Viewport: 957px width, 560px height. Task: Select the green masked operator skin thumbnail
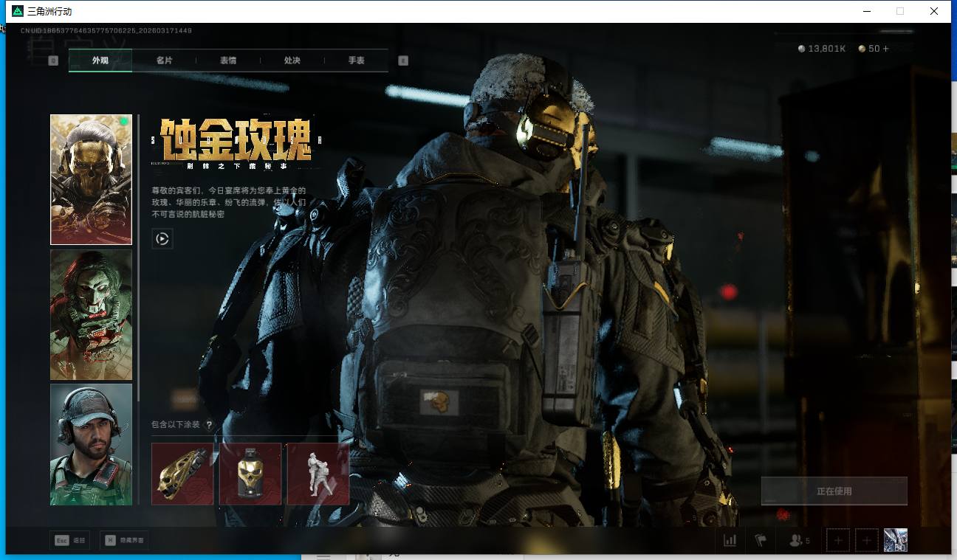91,314
